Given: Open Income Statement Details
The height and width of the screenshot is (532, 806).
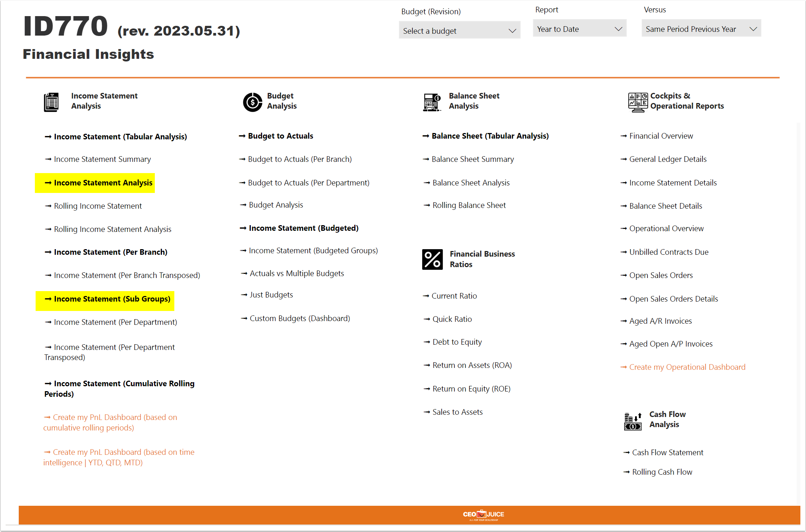Looking at the screenshot, I should (668, 183).
